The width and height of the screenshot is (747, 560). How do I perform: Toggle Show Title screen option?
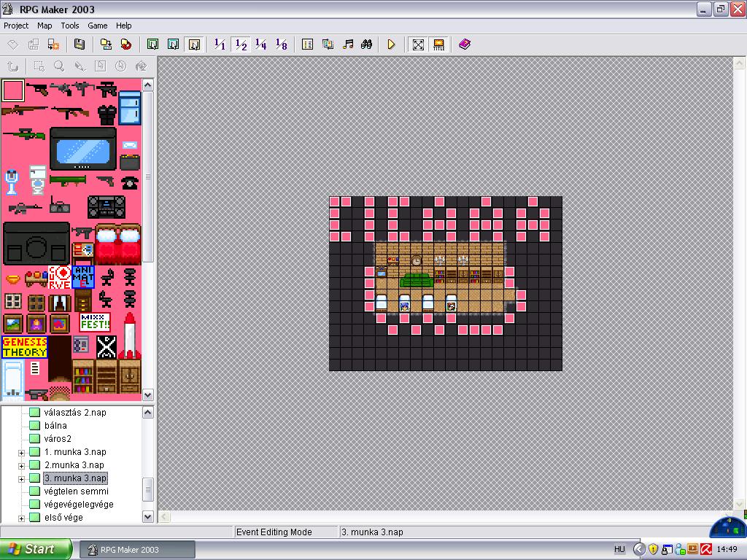click(x=438, y=44)
